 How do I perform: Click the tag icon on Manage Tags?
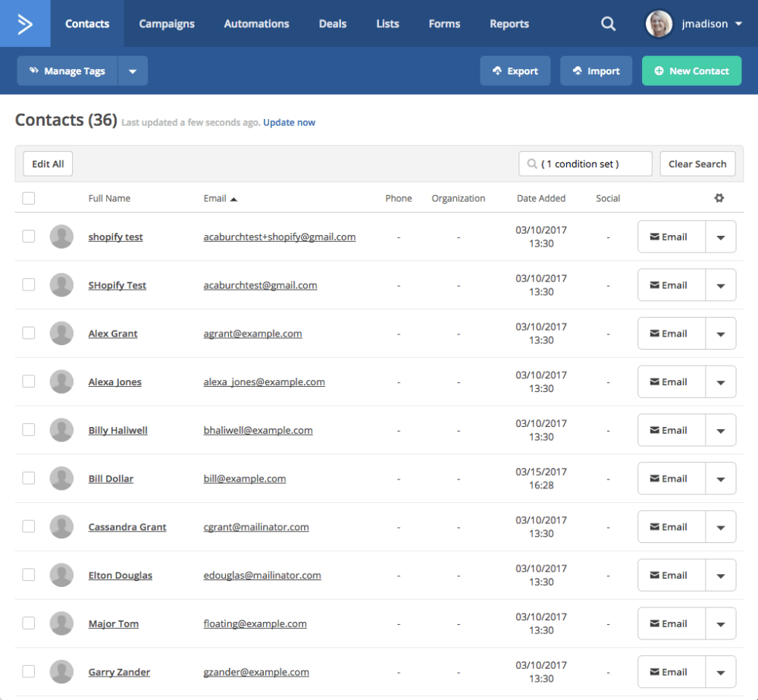pos(34,70)
